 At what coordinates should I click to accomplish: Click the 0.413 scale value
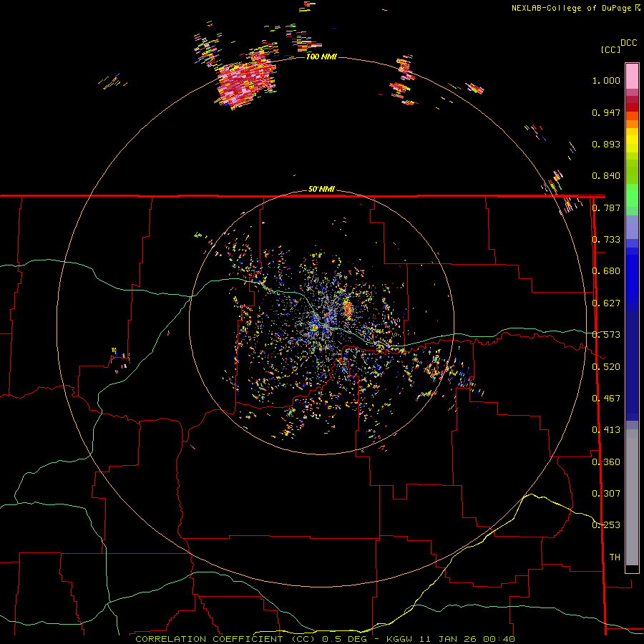tap(606, 430)
